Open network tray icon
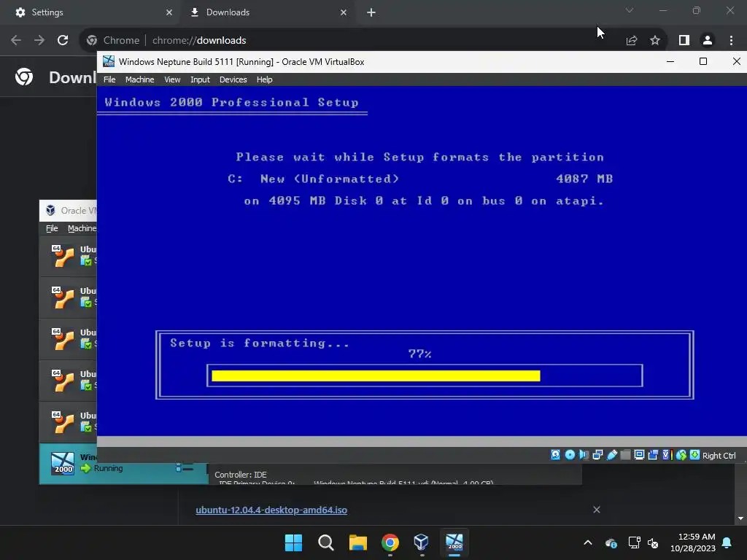The height and width of the screenshot is (560, 747). (634, 542)
